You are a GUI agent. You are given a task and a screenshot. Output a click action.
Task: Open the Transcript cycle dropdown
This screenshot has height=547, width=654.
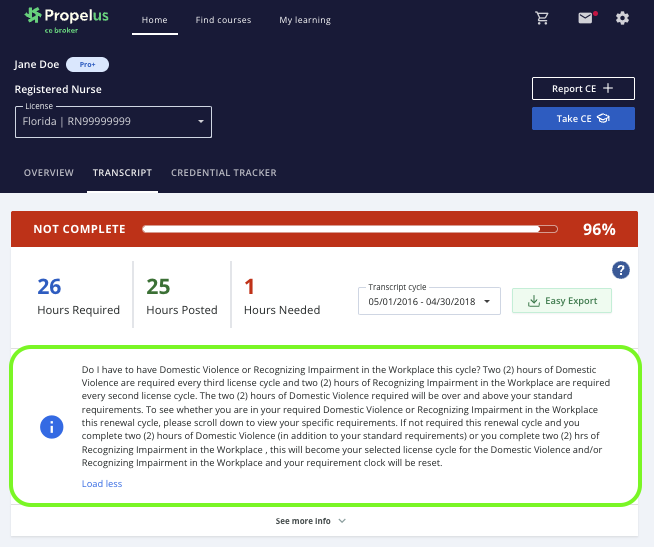(x=428, y=301)
